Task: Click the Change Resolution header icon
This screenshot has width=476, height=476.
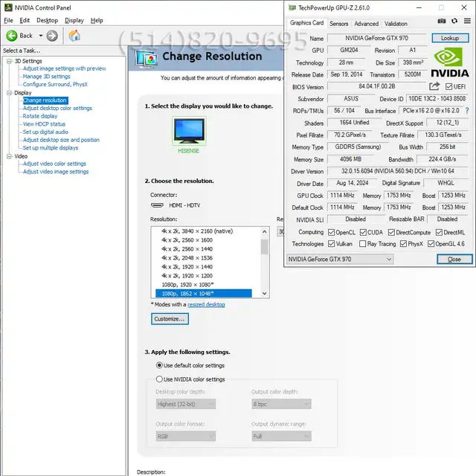Action: [x=147, y=58]
